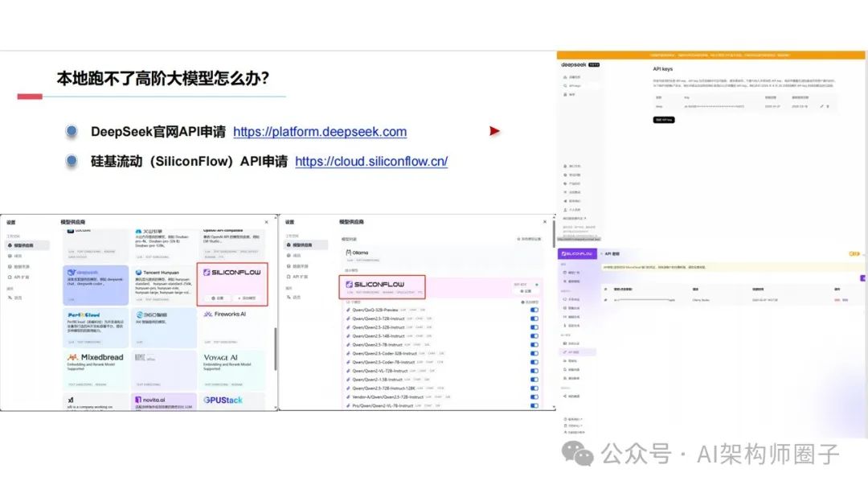Close the middle settings dialog
868x489 pixels.
click(x=545, y=221)
